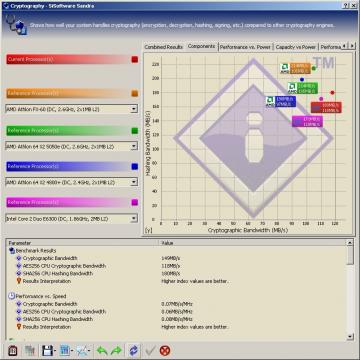The width and height of the screenshot is (360, 360).
Task: Save results with the floppy disk icon
Action: 47,350
